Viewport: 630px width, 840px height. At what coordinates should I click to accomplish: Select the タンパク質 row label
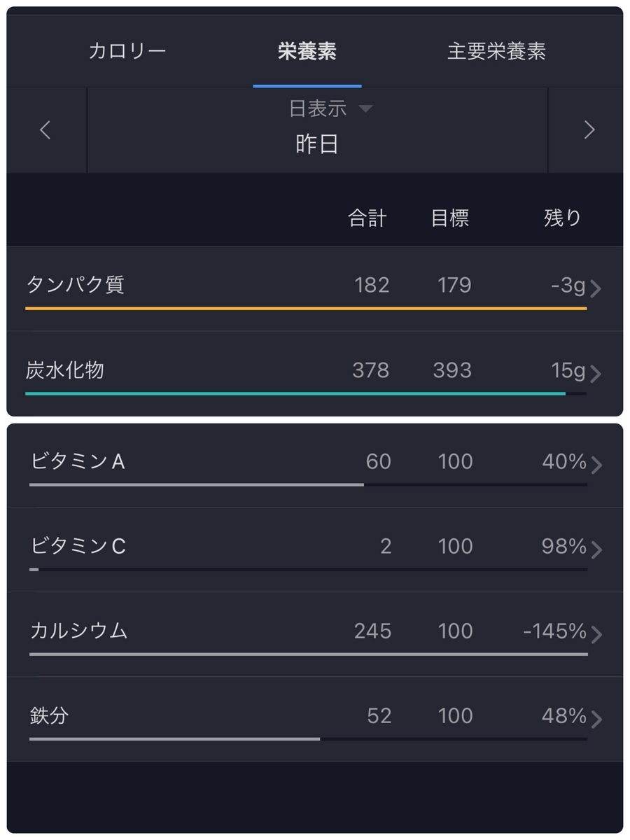(x=75, y=285)
